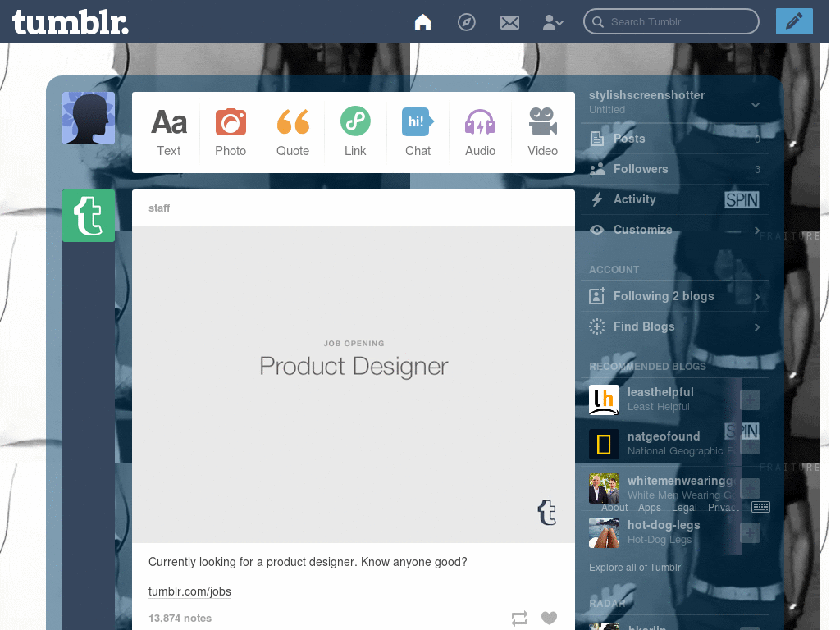The height and width of the screenshot is (630, 840).
Task: Click the Find Blogs dotted circle icon
Action: coord(597,326)
